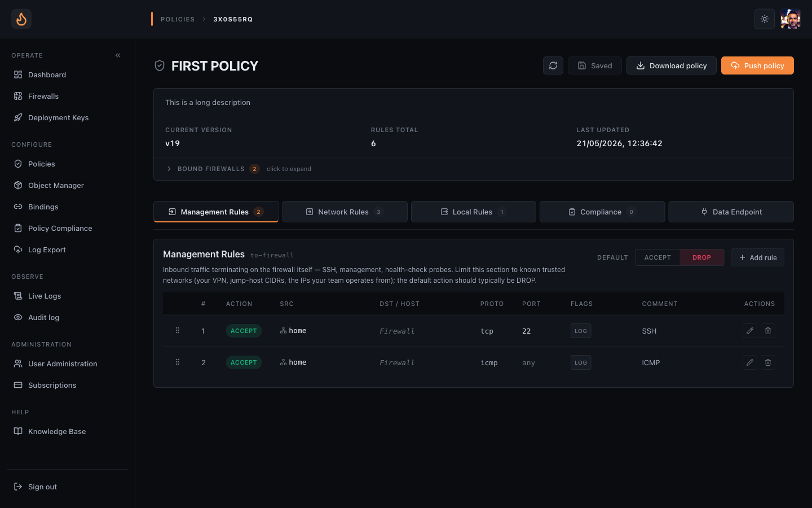The height and width of the screenshot is (508, 812).
Task: Click ACCEPT badge on rule 2
Action: [x=244, y=362]
